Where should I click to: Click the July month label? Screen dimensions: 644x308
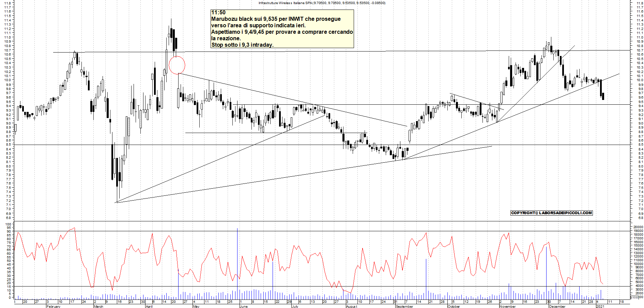coord(295,306)
